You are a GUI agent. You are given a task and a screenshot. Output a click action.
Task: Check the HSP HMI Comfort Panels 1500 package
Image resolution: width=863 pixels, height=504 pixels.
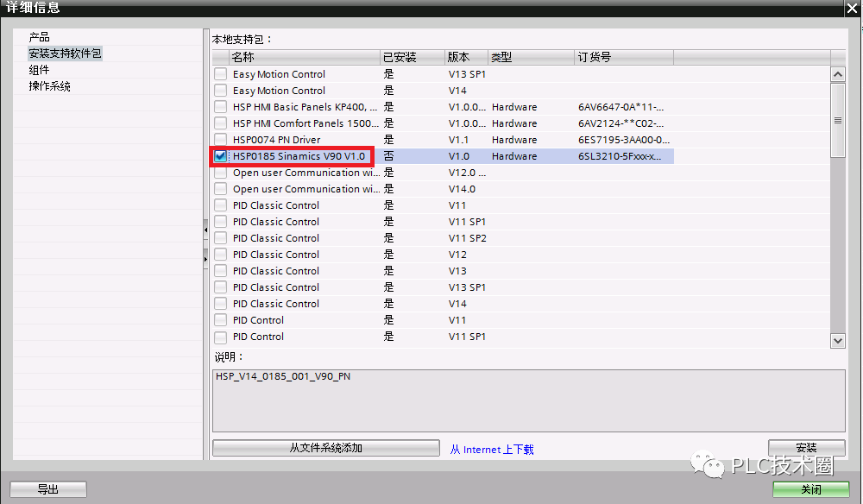[x=221, y=123]
